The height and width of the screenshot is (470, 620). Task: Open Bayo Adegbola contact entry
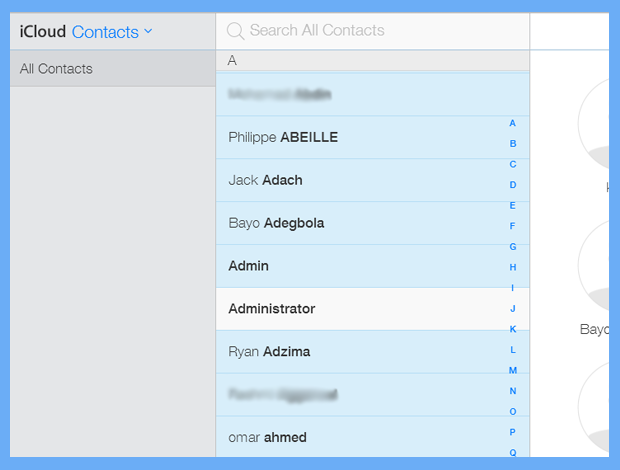(276, 223)
